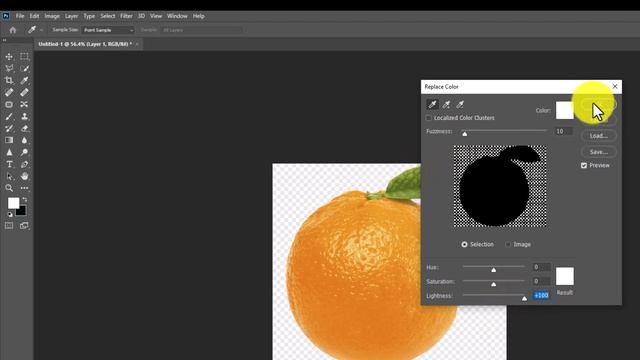This screenshot has height=360, width=640.
Task: Pick the Add to Sample eyedropper
Action: pyautogui.click(x=446, y=104)
